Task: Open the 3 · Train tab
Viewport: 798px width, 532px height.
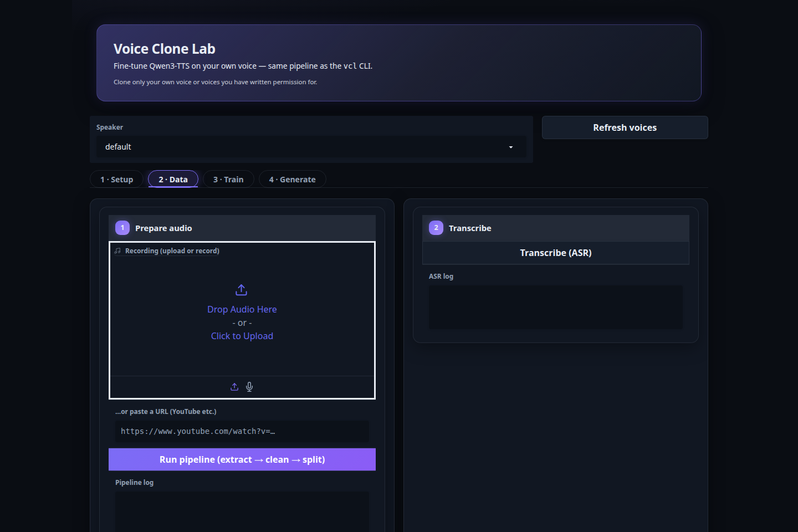Action: click(228, 180)
